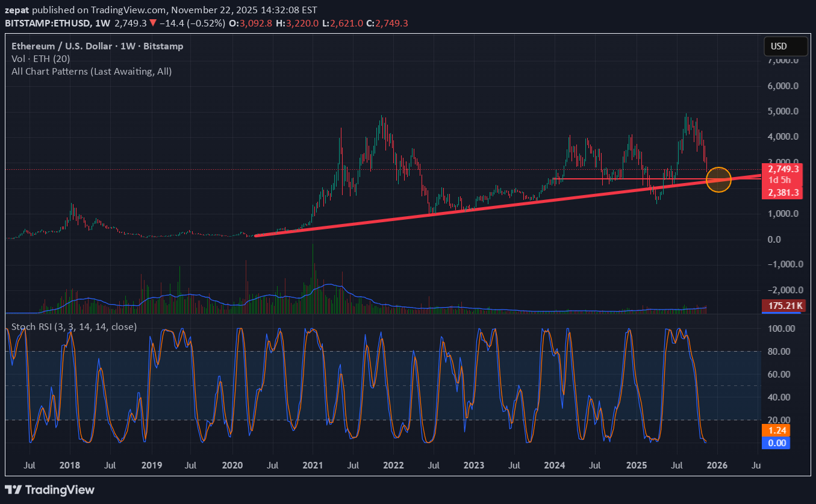Screen dimensions: 816x504
Task: Click the blue 0.00 Stoch RSI label
Action: coord(774,443)
